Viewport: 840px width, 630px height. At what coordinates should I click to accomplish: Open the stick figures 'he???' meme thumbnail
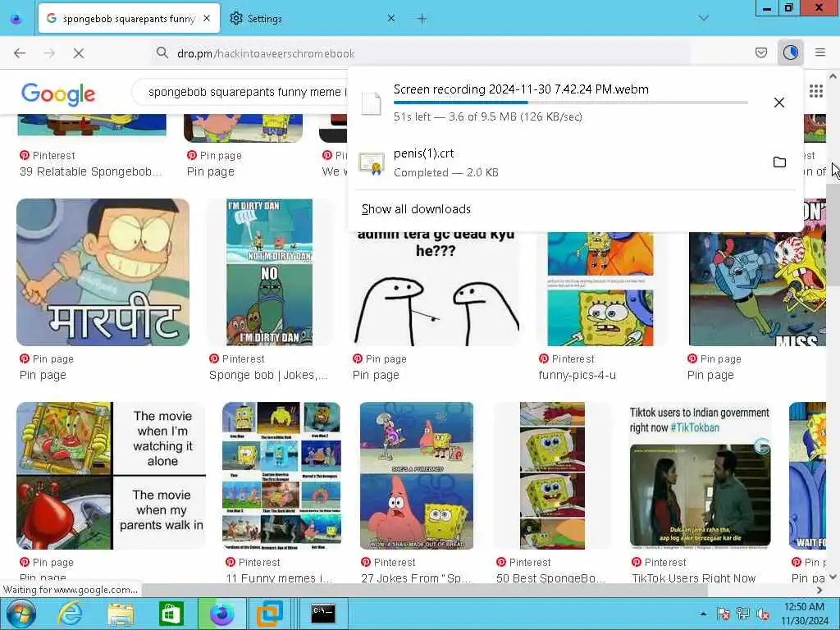click(436, 288)
